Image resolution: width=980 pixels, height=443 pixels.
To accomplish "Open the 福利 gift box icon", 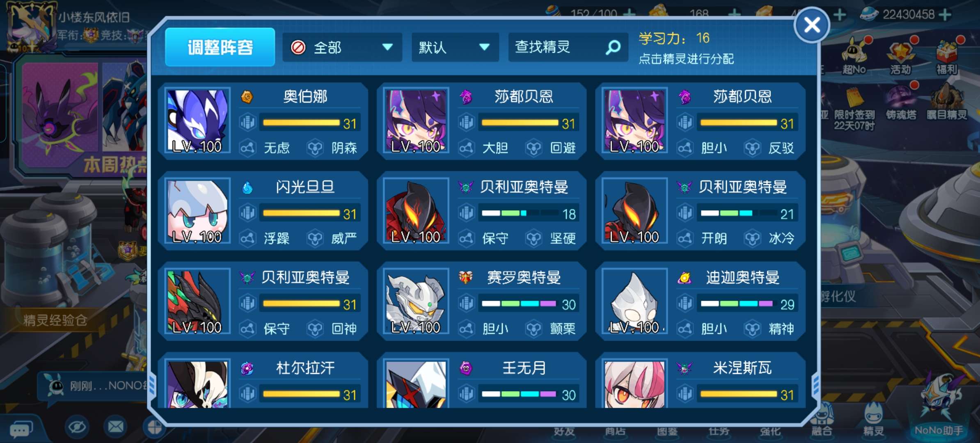I will (x=947, y=57).
